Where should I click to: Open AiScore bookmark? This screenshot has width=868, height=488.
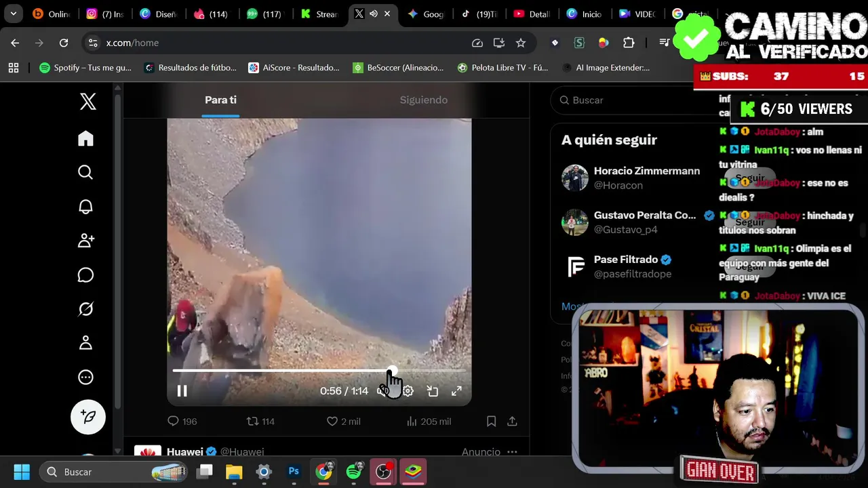tap(294, 68)
